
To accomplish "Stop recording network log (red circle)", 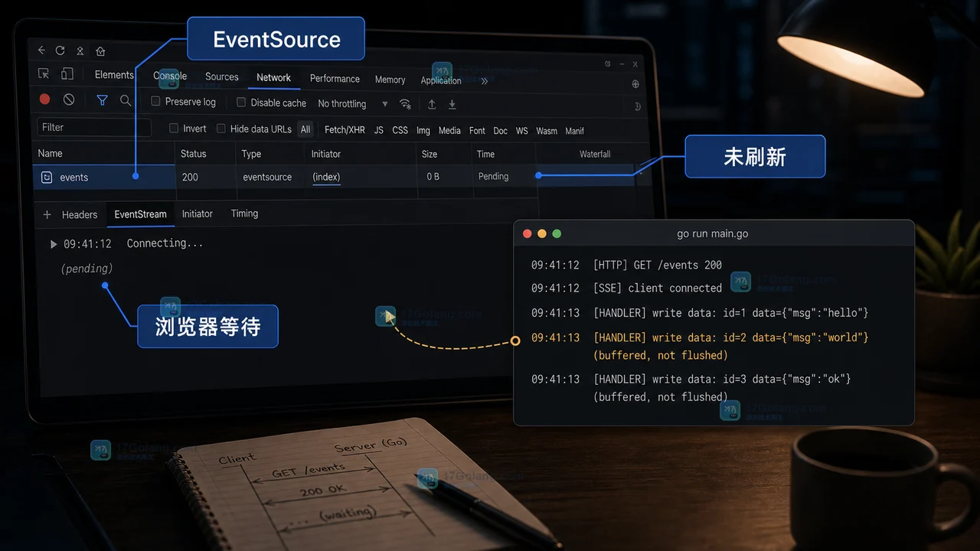I will 44,99.
